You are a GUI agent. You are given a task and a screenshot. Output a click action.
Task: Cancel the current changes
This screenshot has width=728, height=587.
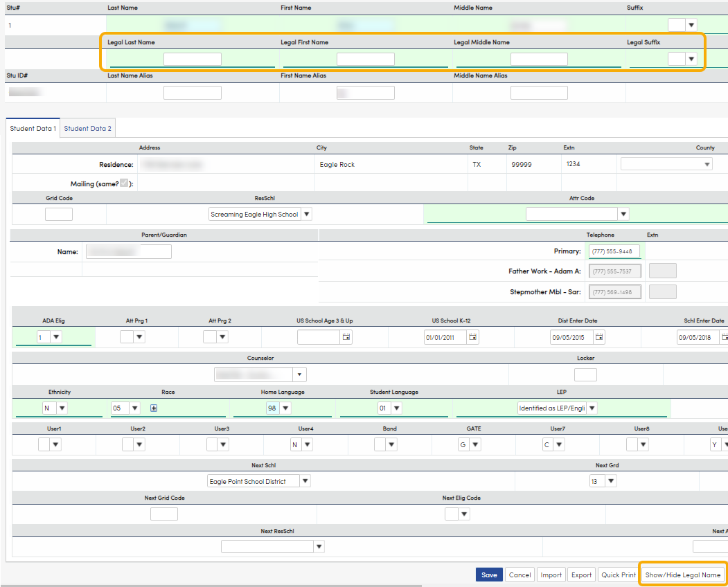click(520, 575)
